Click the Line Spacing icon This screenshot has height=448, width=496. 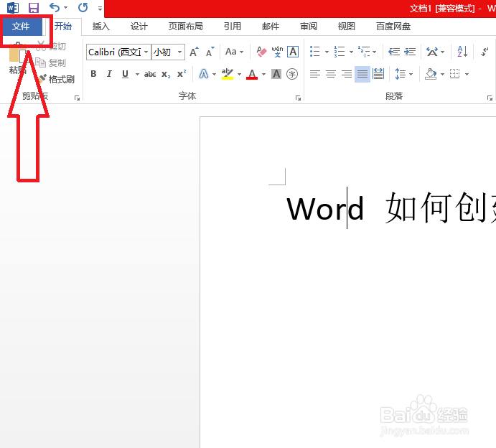click(401, 75)
